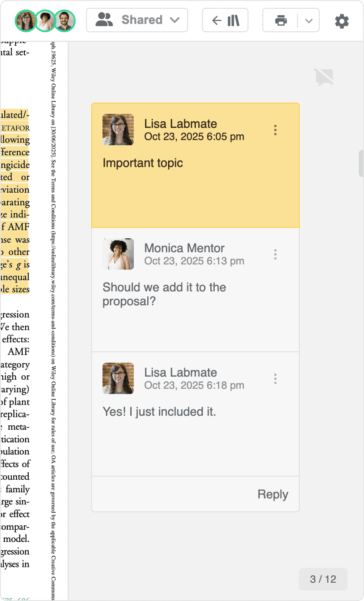The height and width of the screenshot is (601, 364).
Task: Click the 3 / 12 page indicator
Action: click(323, 579)
